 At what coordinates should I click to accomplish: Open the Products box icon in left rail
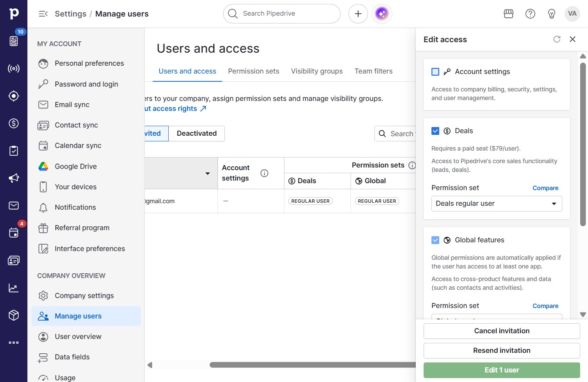click(13, 315)
